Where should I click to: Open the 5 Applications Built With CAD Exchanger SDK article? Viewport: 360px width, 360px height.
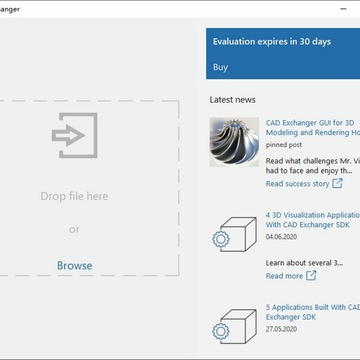click(313, 312)
